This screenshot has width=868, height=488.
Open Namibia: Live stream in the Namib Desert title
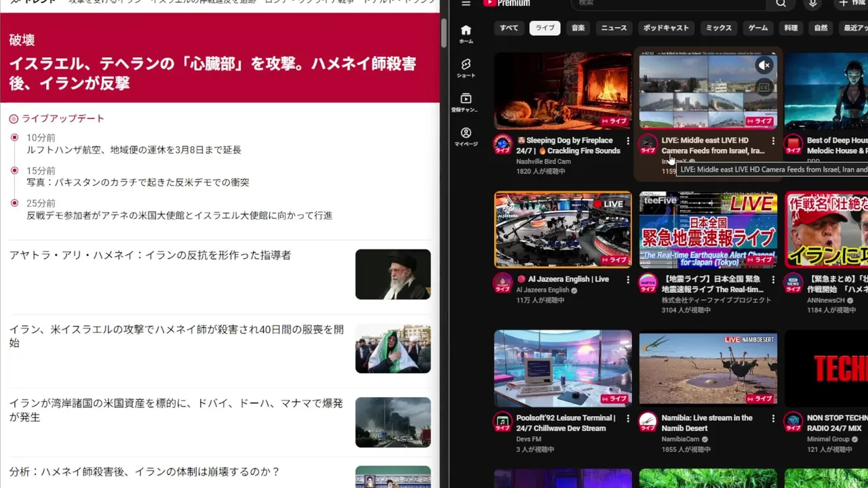tap(707, 423)
